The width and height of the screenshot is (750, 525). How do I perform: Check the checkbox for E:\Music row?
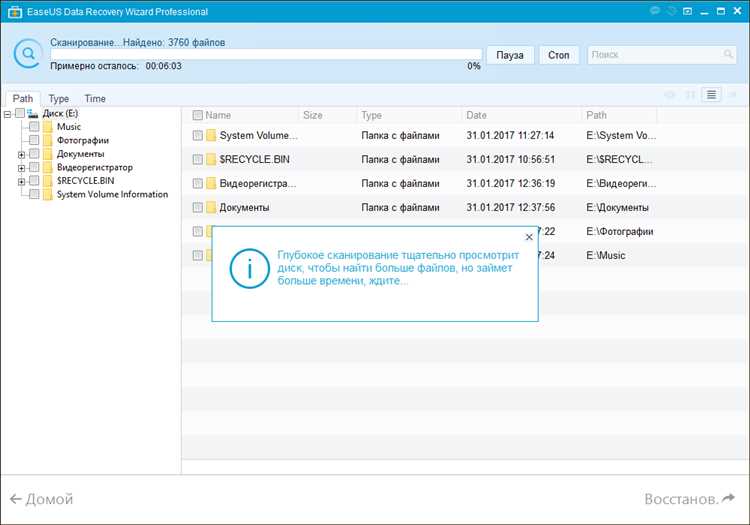click(x=198, y=255)
